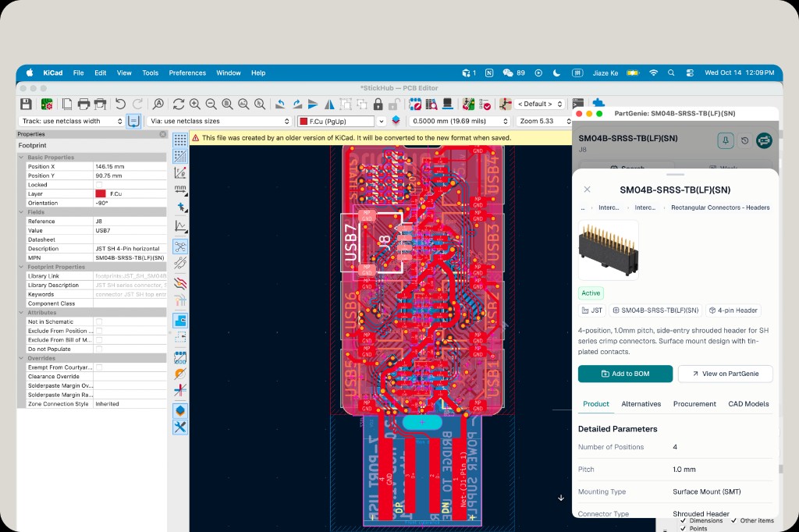This screenshot has width=799, height=532.
Task: Click the red swatch in layer selector
Action: click(x=304, y=121)
